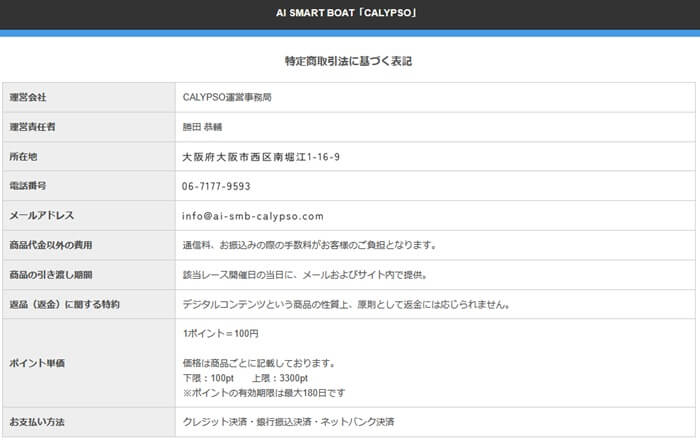
Task: Select the メールアドレス row label
Action: click(x=41, y=215)
